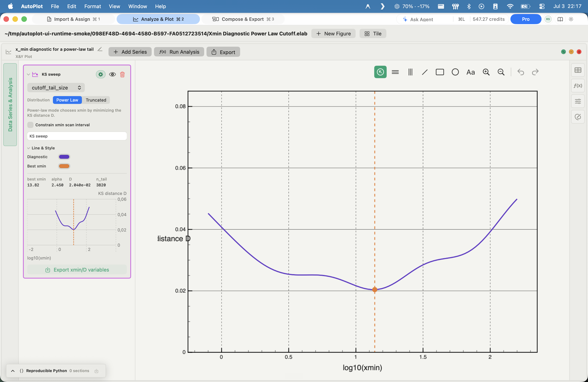This screenshot has height=382, width=588.
Task: Open the File menu
Action: (x=55, y=6)
